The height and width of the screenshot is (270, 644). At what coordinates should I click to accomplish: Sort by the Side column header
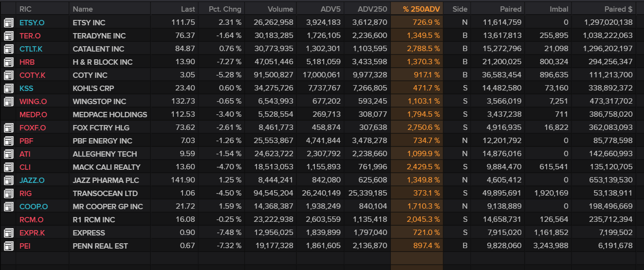click(x=460, y=9)
